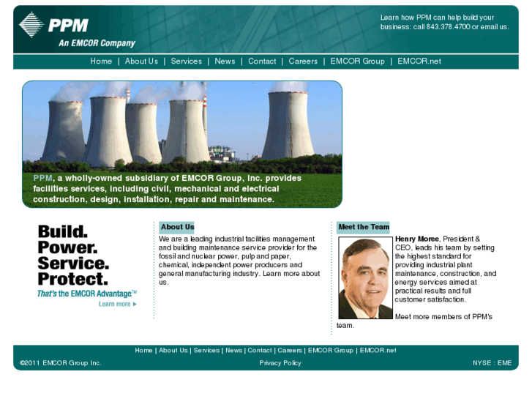Viewport: 532px width, 399px height.
Task: Click EMCOR Group in the footer navigation
Action: coord(331,350)
